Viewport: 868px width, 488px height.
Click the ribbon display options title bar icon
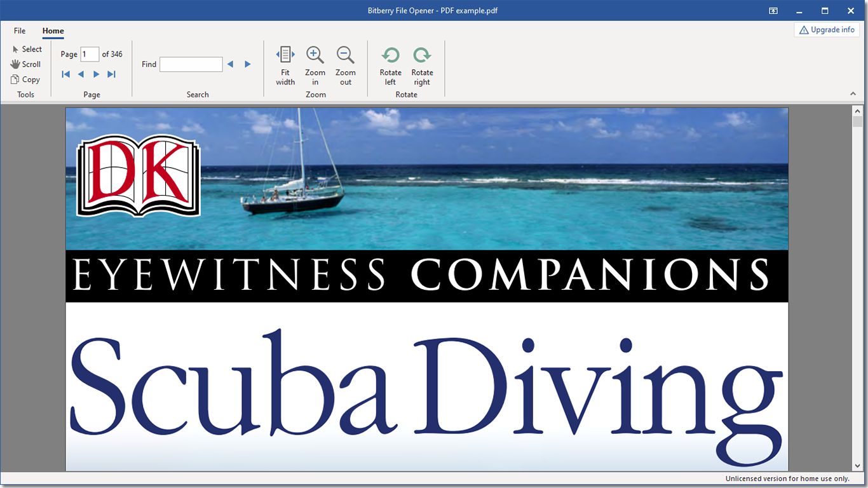[773, 11]
